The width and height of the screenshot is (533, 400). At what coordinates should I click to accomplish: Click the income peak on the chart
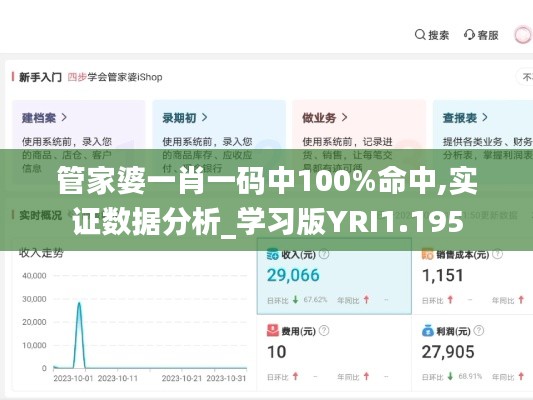click(x=79, y=303)
